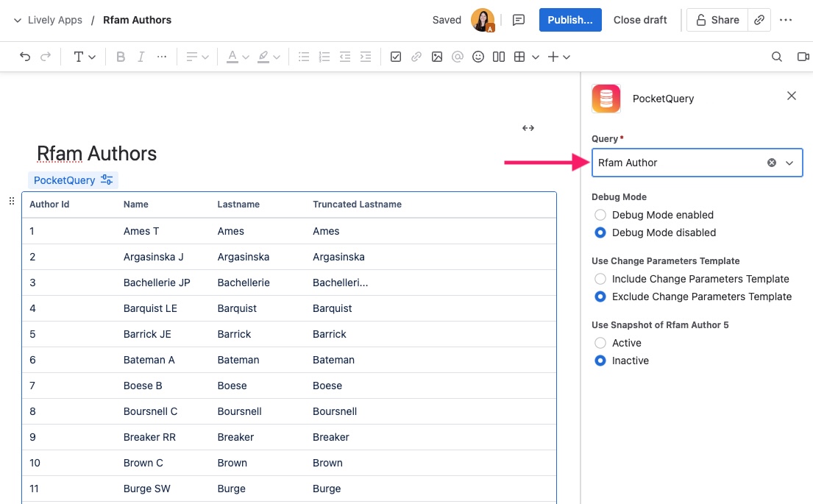Click the truncated cell Bachelleri...
The height and width of the screenshot is (504, 813).
[340, 283]
